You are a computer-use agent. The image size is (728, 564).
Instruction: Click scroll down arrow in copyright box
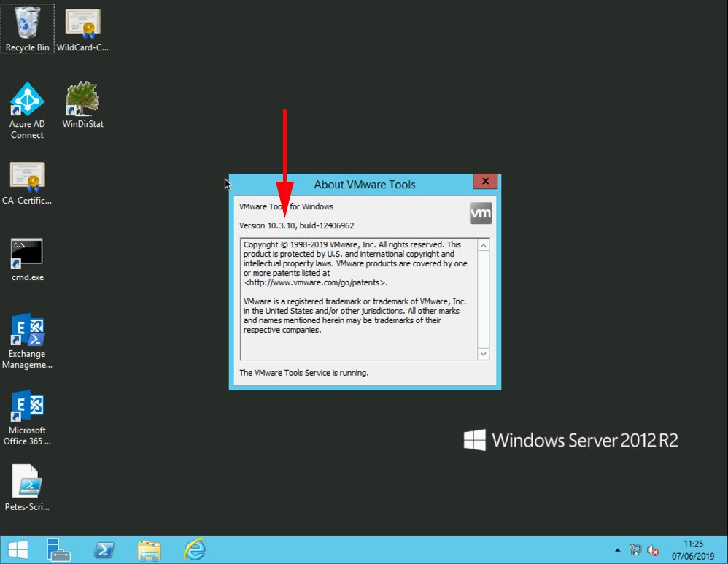[484, 354]
